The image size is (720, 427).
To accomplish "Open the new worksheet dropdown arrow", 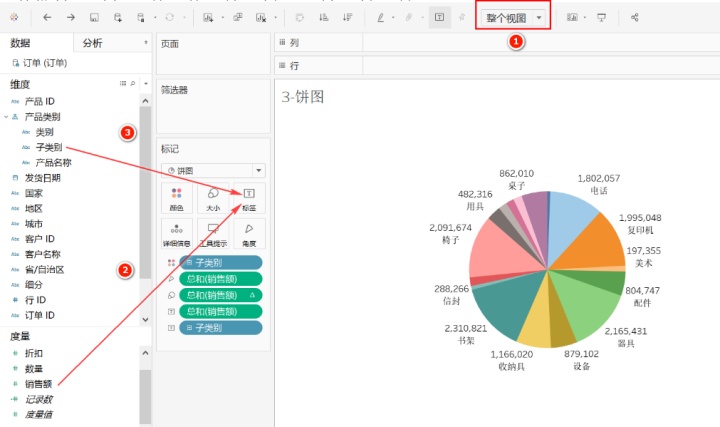I will pyautogui.click(x=222, y=18).
